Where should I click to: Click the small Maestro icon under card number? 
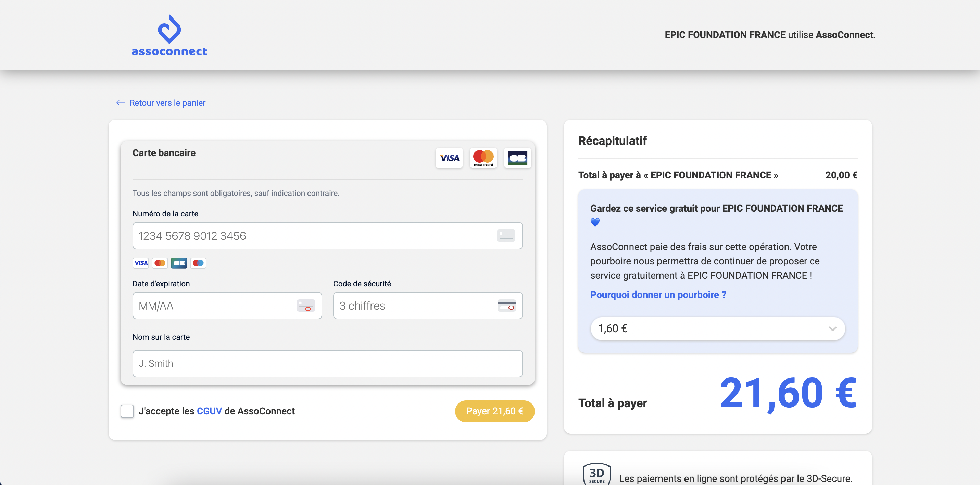pos(198,263)
